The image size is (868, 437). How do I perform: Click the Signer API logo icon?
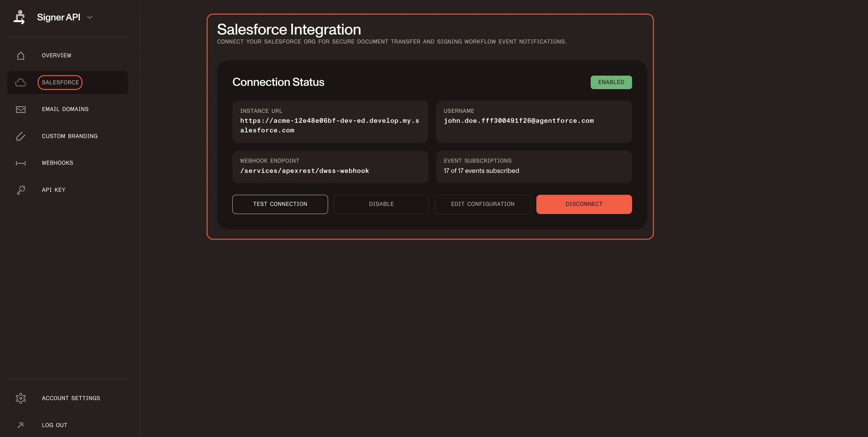19,17
